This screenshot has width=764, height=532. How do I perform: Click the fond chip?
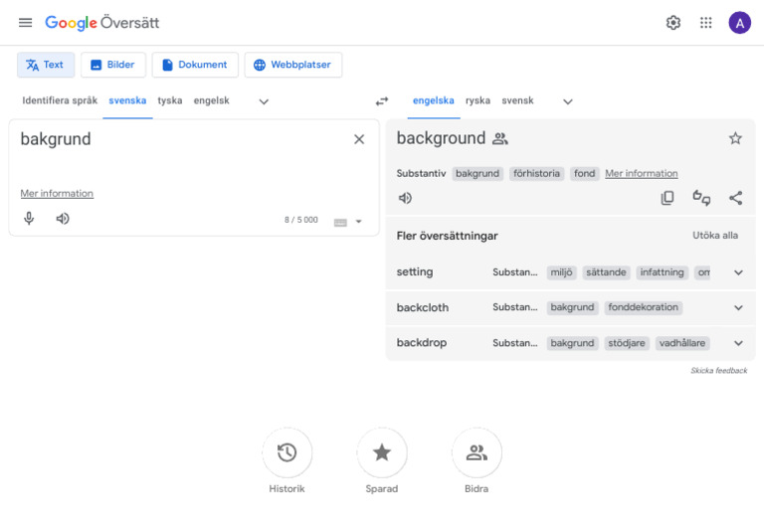[584, 173]
